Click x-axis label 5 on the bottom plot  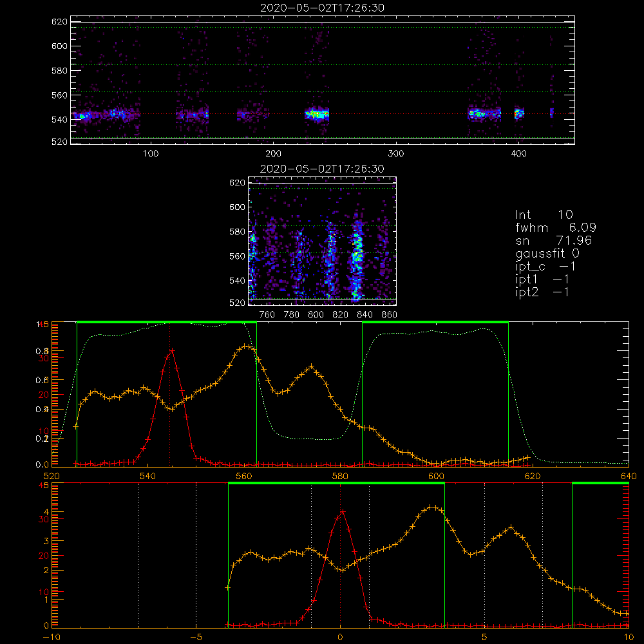484,637
